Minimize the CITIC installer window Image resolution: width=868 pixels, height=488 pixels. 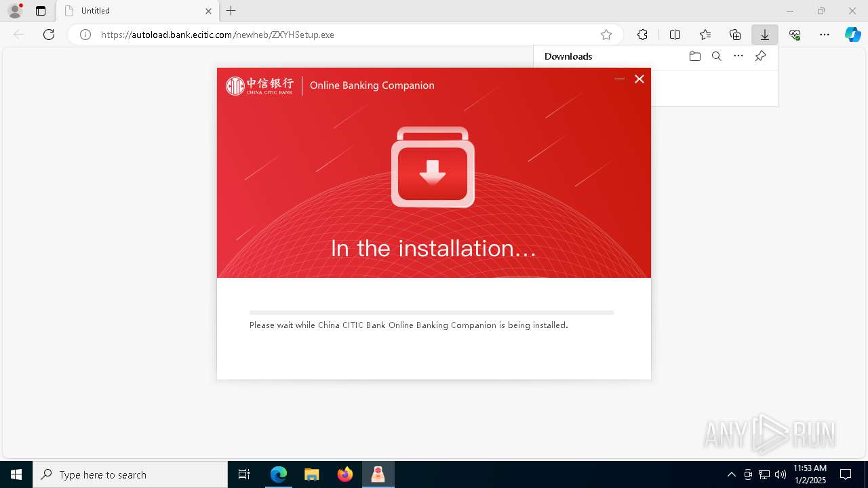coord(619,79)
